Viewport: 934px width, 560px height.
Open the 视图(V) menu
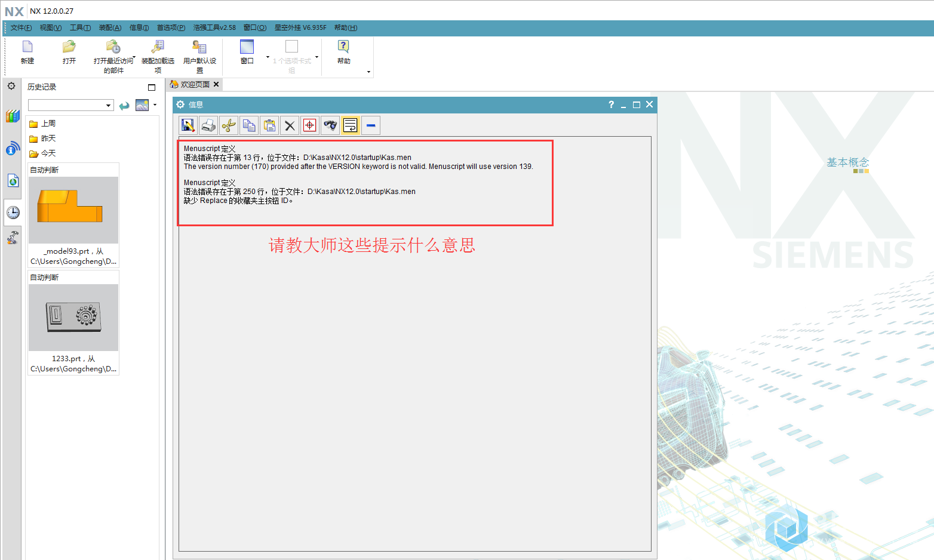tap(51, 27)
